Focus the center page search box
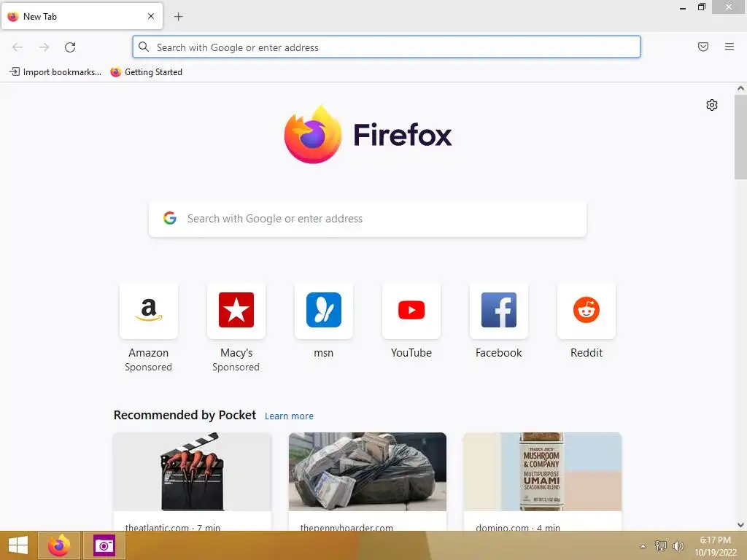The height and width of the screenshot is (560, 747). click(368, 219)
